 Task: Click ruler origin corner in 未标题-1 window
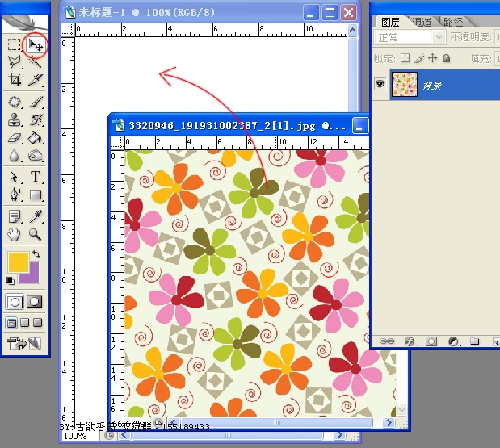click(68, 31)
